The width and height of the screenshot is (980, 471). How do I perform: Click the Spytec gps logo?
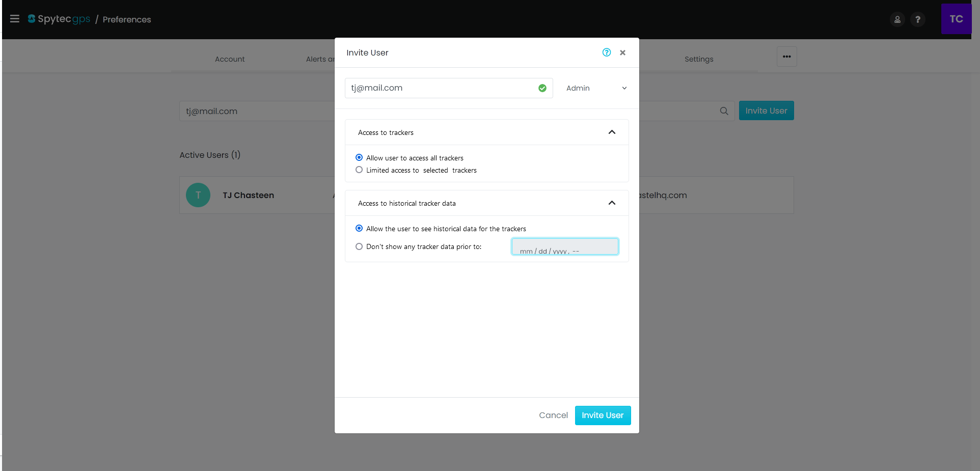coord(59,19)
